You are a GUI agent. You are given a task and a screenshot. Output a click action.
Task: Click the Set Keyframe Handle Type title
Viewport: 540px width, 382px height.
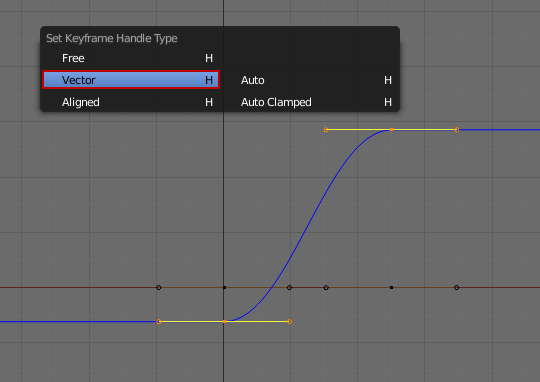[112, 38]
